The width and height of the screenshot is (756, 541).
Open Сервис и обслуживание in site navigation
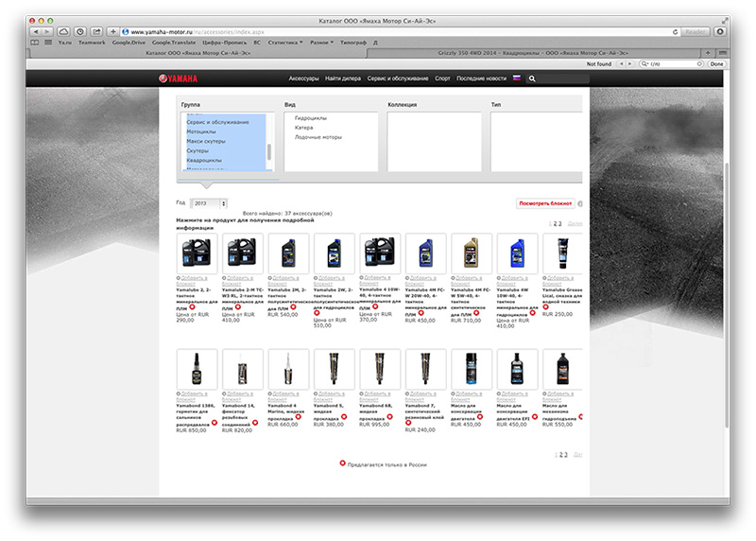coord(398,79)
